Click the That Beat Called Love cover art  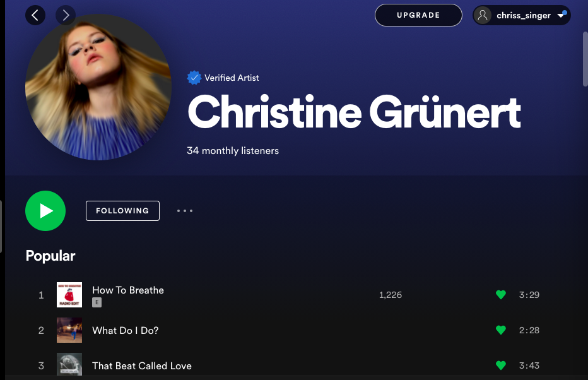coord(69,364)
